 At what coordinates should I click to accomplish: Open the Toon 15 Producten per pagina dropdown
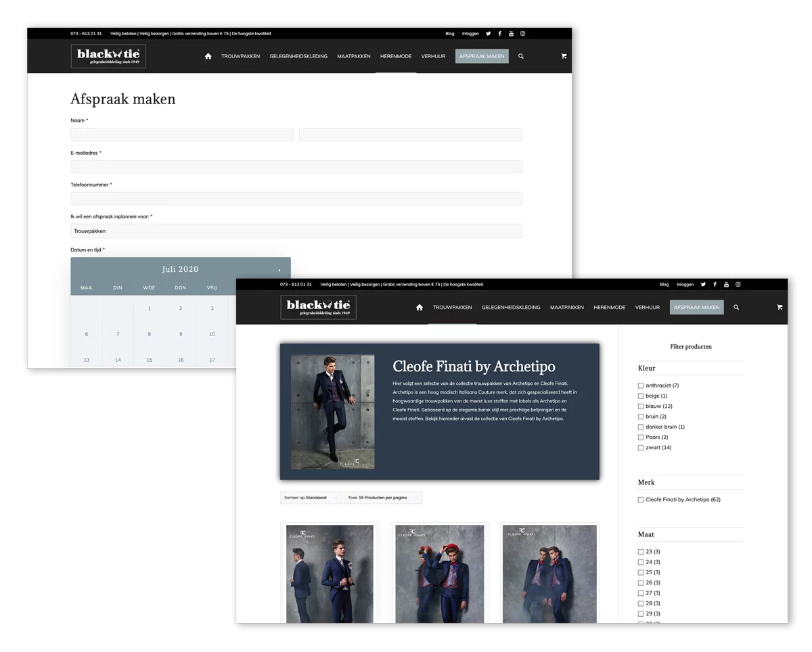pos(383,498)
